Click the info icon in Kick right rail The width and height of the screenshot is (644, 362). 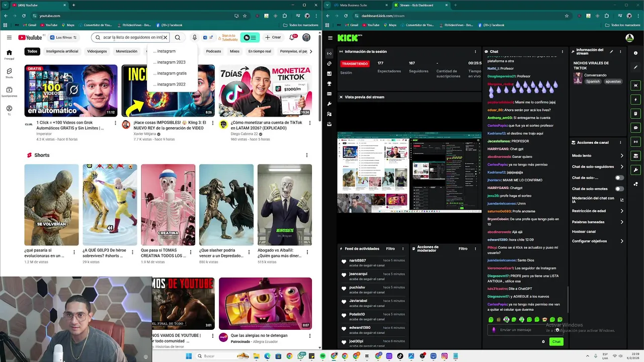click(636, 53)
